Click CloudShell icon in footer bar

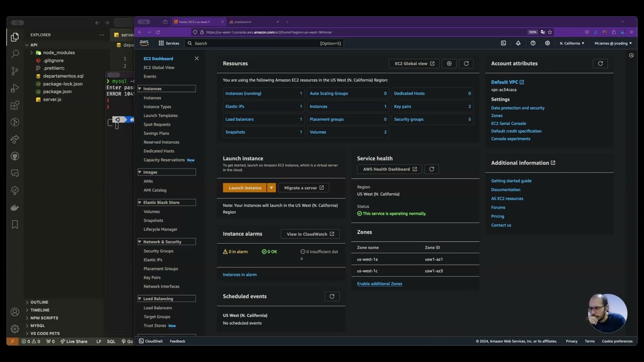tap(141, 341)
